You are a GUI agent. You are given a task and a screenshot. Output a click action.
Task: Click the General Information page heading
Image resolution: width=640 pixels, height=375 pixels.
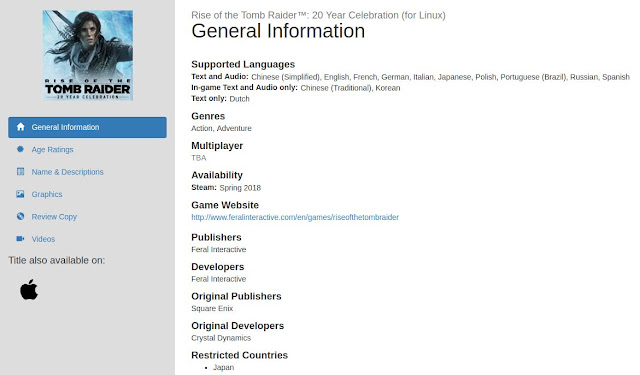[278, 31]
